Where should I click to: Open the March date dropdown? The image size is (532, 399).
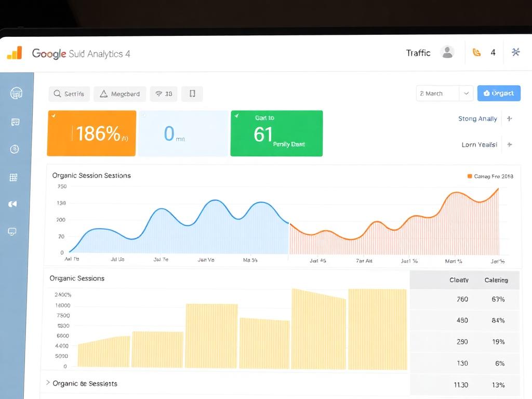click(x=445, y=94)
